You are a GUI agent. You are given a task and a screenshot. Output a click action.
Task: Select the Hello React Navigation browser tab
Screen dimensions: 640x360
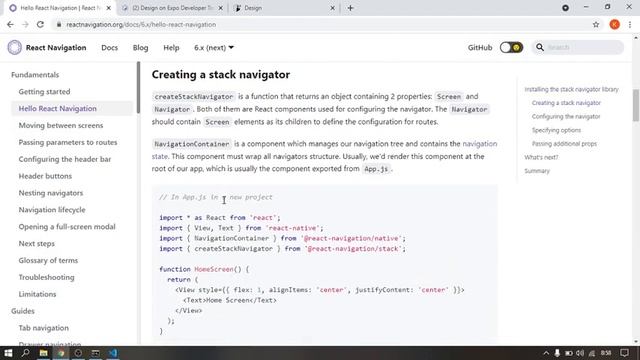(60, 8)
